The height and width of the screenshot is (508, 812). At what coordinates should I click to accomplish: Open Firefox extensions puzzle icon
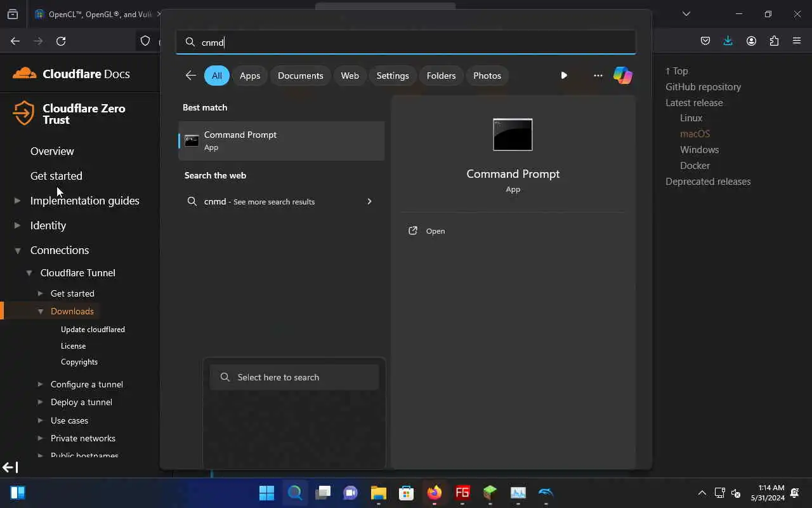774,41
